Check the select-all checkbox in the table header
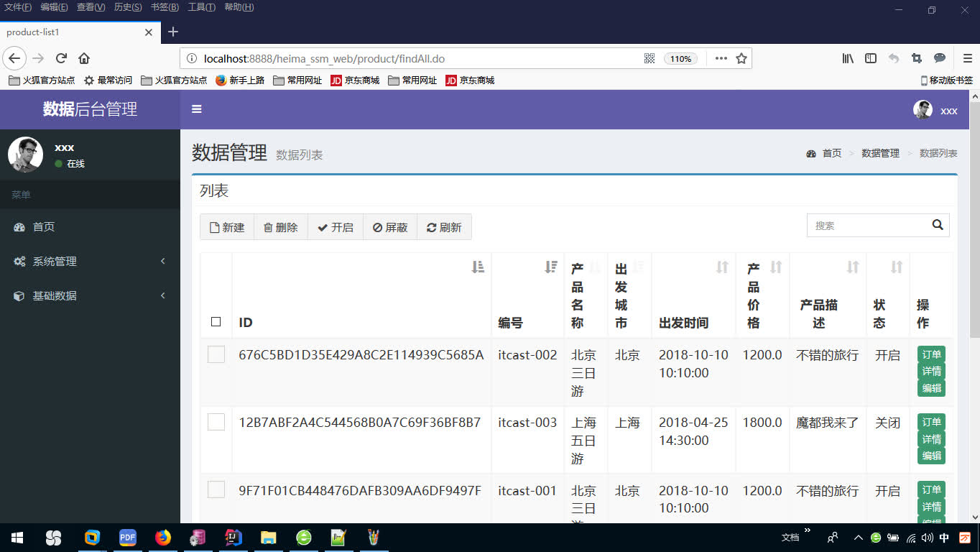The image size is (980, 552). click(x=216, y=322)
